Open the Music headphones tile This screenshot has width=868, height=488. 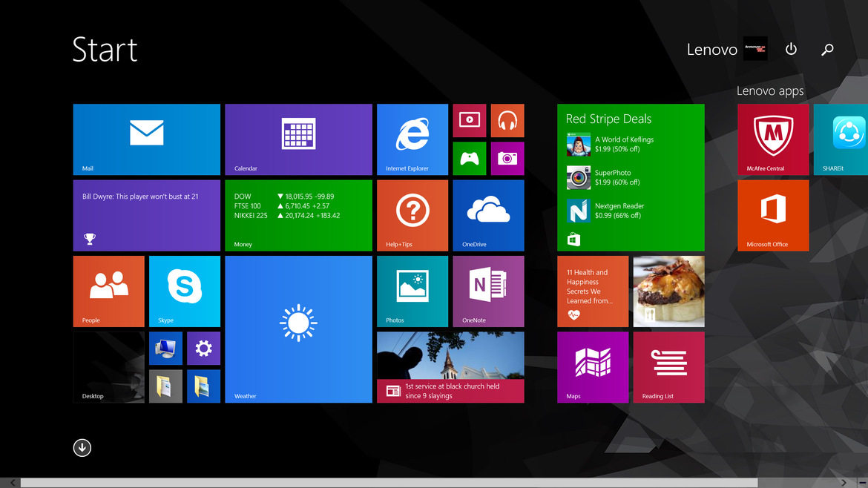(507, 120)
